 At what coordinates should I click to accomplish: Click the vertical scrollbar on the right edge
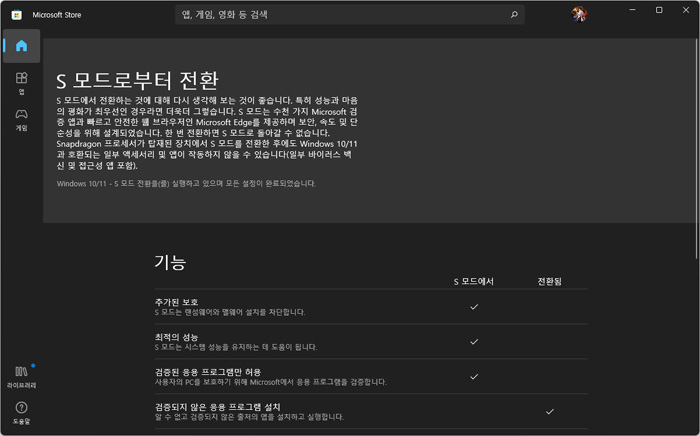pyautogui.click(x=696, y=147)
